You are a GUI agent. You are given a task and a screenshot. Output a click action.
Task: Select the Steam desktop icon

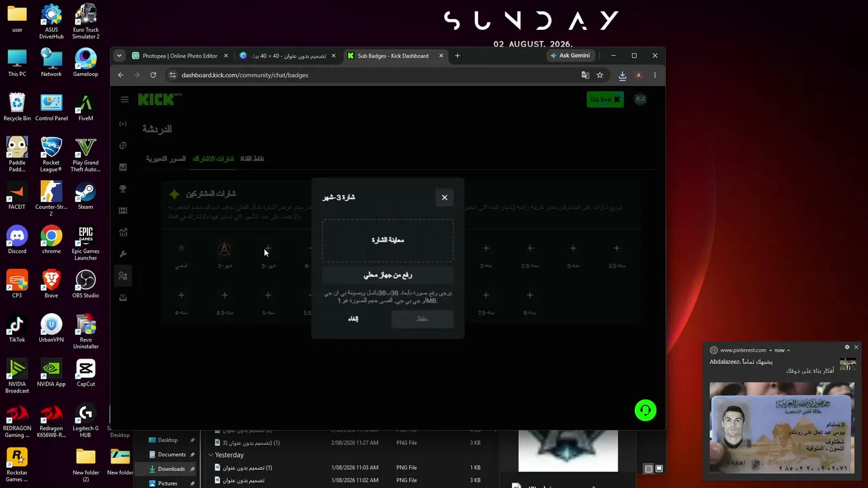point(85,195)
